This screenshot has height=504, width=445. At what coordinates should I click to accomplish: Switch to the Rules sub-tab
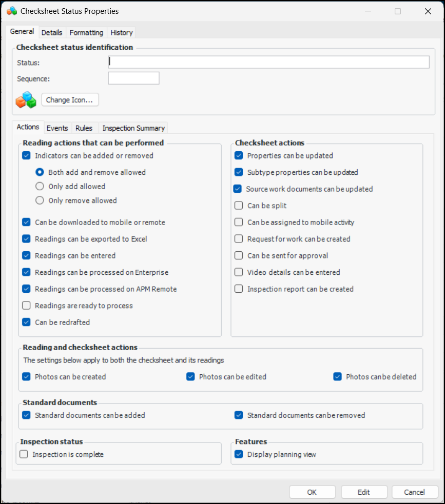[x=84, y=128]
